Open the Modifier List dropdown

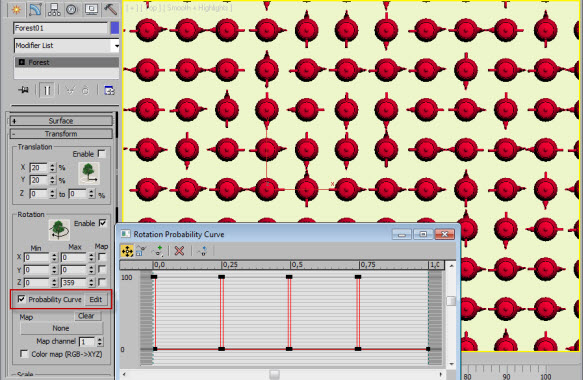coord(67,45)
